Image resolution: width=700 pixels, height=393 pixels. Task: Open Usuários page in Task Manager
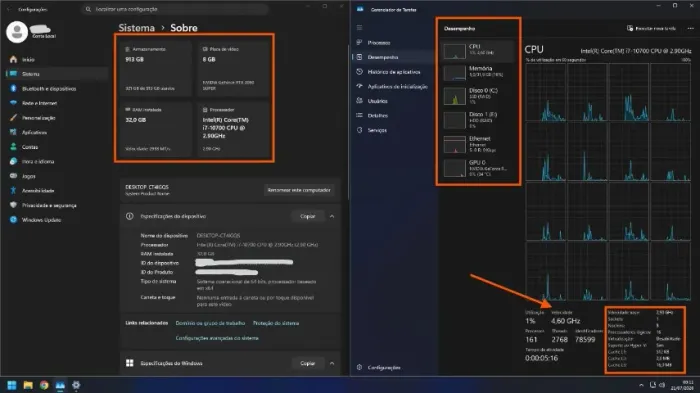click(x=377, y=101)
